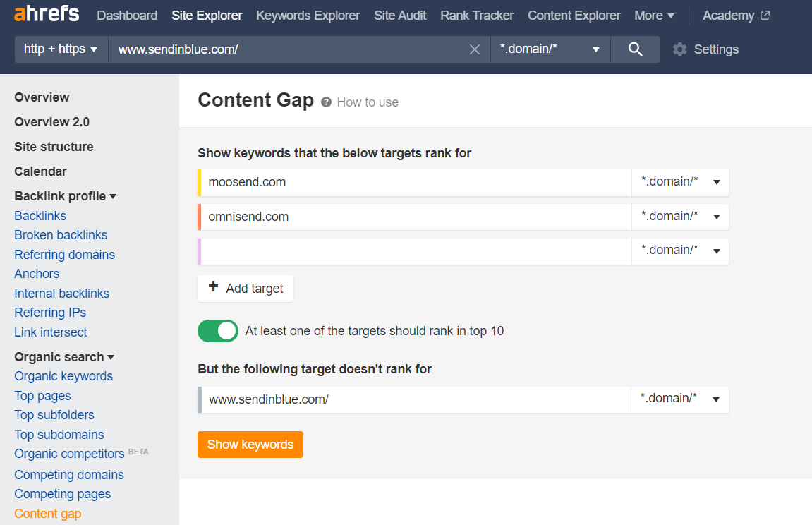Click the plus icon on Add target

tap(213, 286)
